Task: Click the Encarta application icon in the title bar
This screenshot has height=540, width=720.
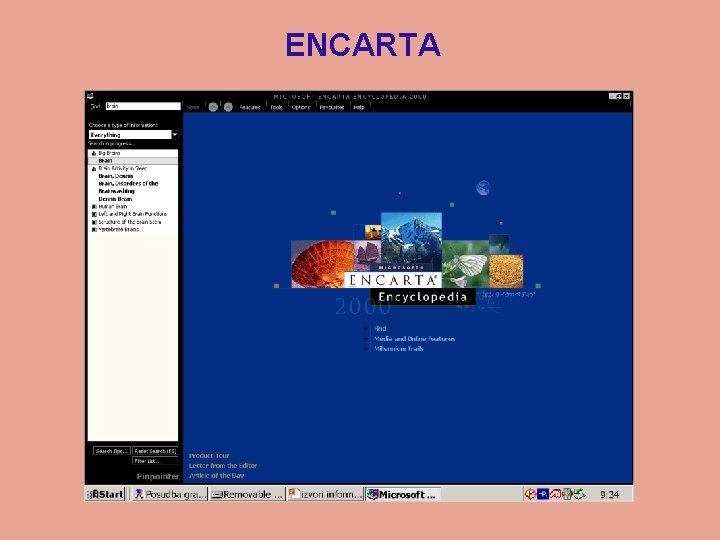Action: coord(90,96)
